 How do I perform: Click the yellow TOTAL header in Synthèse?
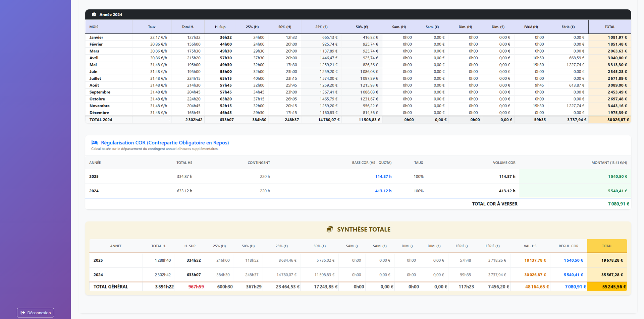click(x=606, y=246)
